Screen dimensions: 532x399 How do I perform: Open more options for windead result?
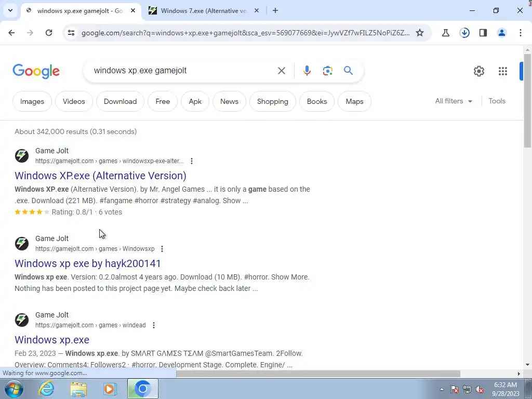(x=153, y=325)
